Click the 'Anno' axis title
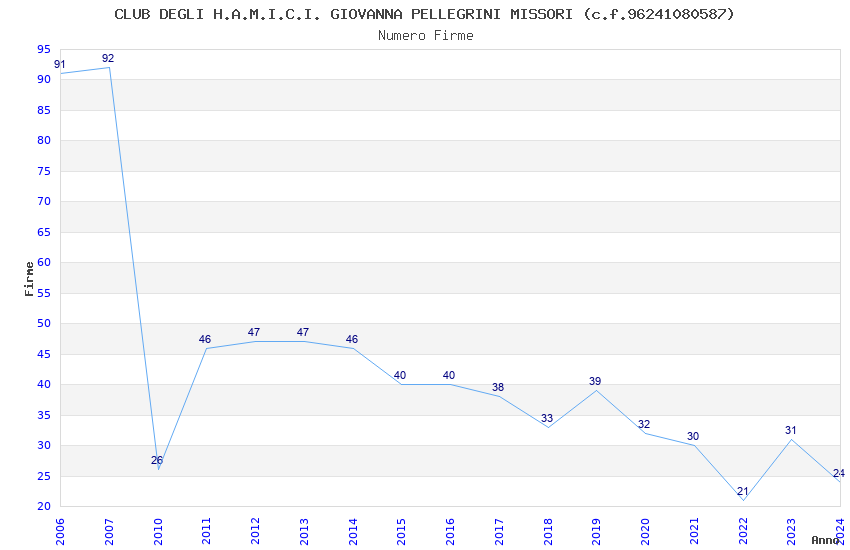The width and height of the screenshot is (850, 550). [x=825, y=540]
